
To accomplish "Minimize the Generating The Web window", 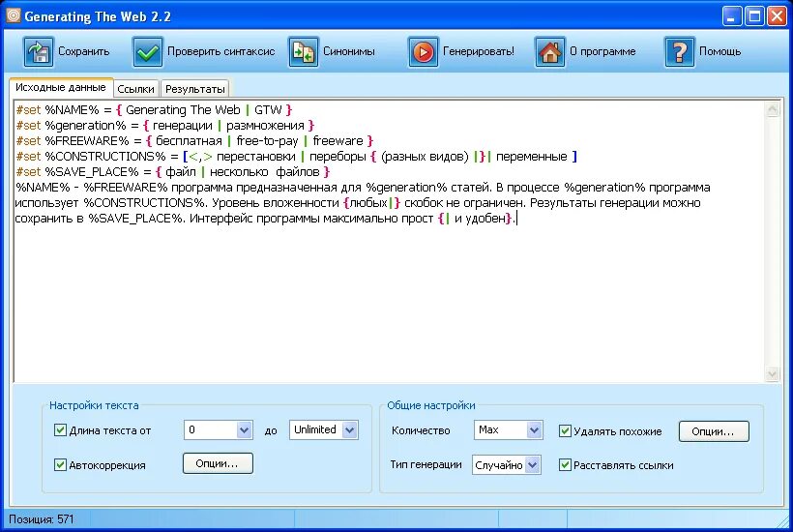I will pos(732,15).
